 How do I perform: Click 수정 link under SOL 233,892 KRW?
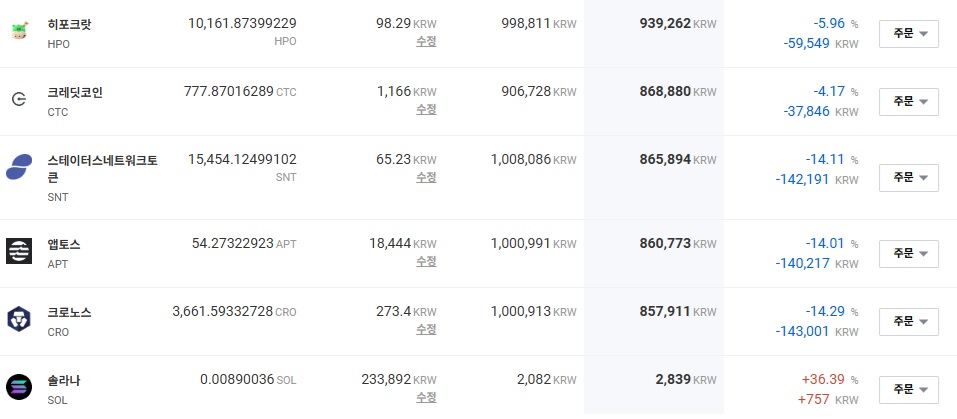427,397
